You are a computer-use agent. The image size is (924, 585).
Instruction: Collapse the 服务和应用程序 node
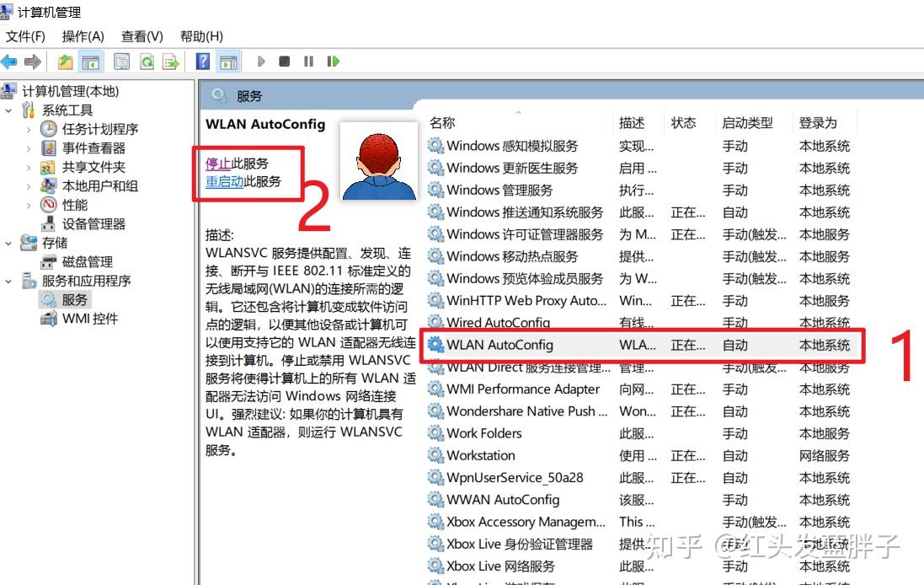tap(8, 281)
